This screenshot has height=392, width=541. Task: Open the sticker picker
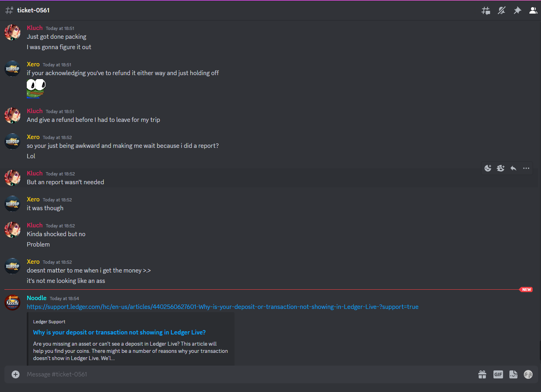click(x=513, y=374)
